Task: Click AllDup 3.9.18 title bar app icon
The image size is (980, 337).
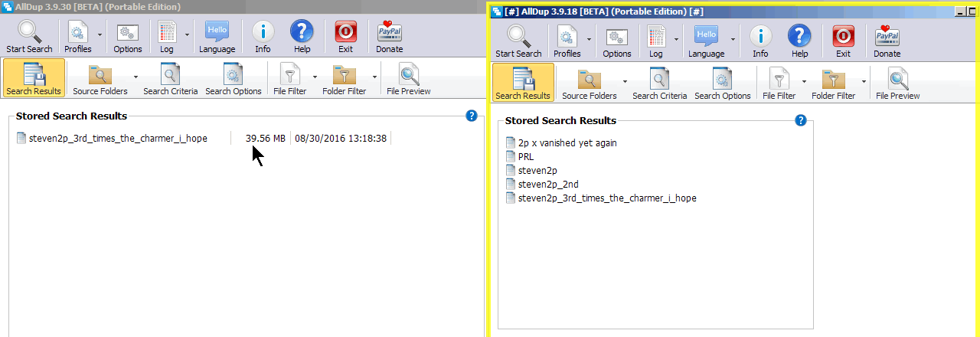Action: pyautogui.click(x=497, y=11)
